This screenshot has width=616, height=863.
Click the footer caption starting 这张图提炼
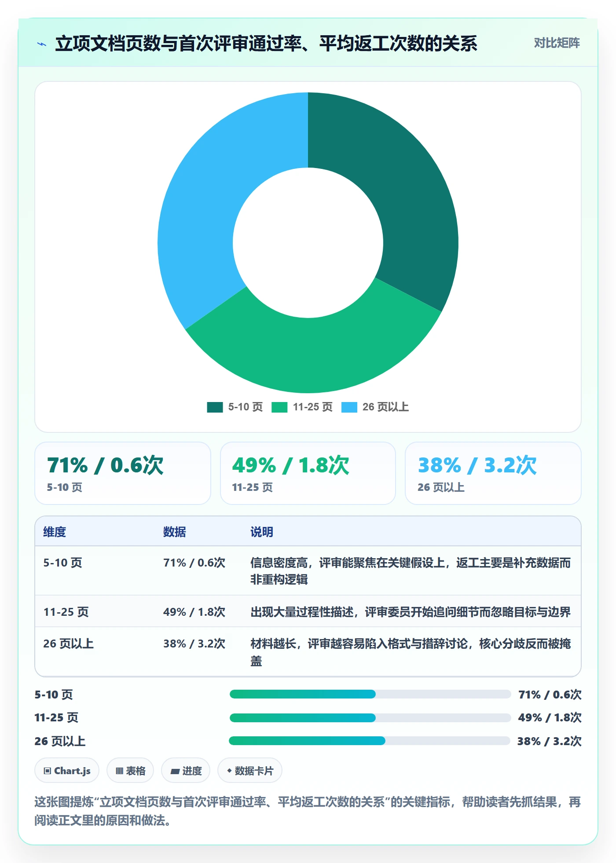click(x=308, y=811)
